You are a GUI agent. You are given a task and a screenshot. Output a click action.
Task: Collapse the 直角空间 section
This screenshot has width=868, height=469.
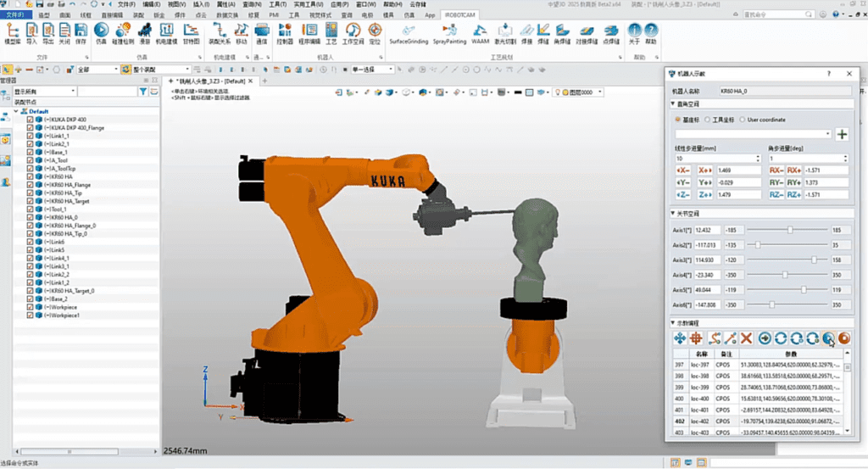(x=672, y=103)
